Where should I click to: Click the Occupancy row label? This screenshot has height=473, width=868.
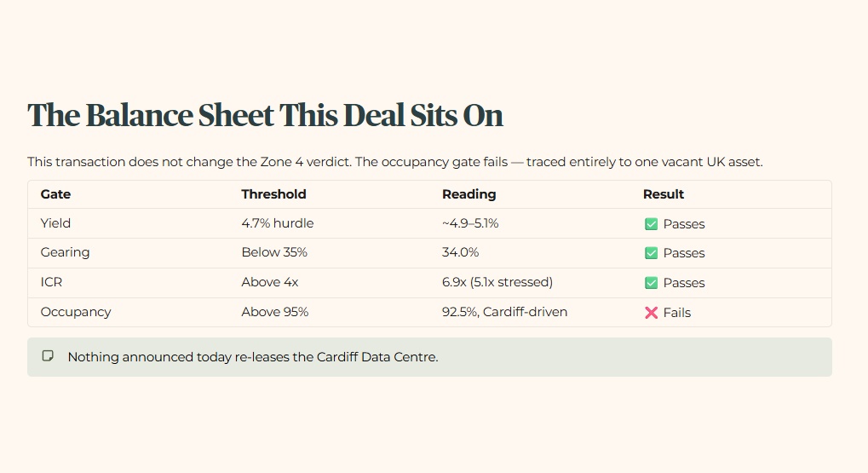(x=76, y=312)
